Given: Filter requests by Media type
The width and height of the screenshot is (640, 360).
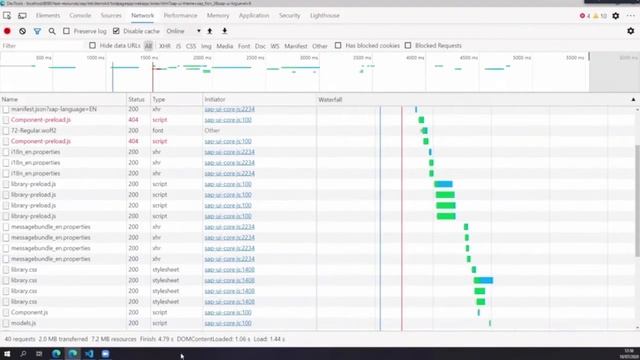Looking at the screenshot, I should point(224,46).
